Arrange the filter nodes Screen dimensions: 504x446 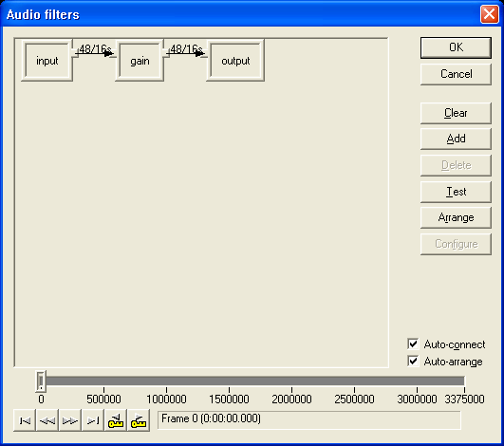pyautogui.click(x=456, y=217)
